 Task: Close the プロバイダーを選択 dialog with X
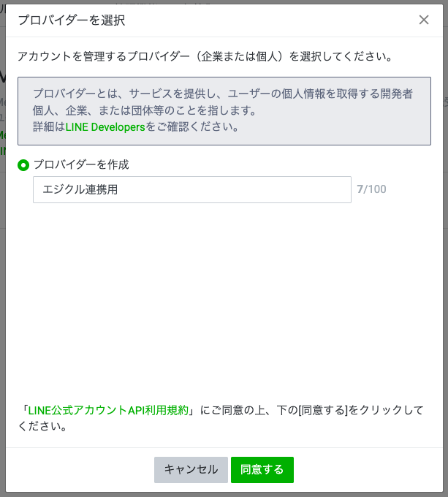(424, 20)
